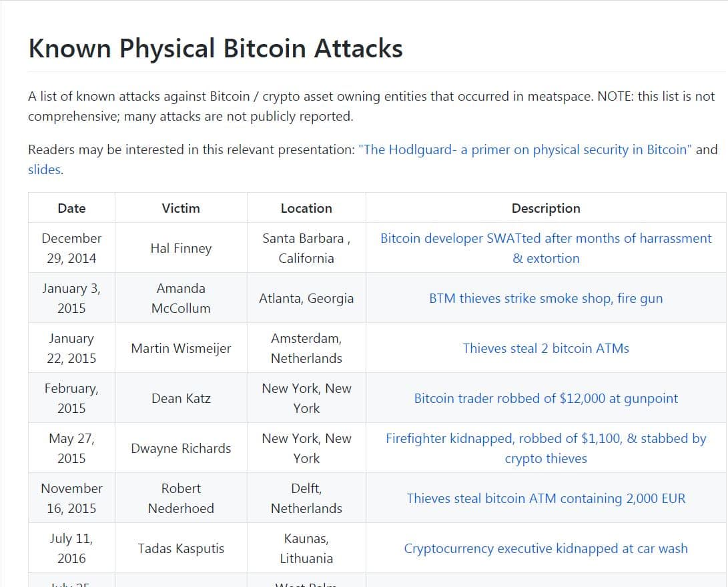Viewport: 728px width, 587px height.
Task: Select the Amanda McCollum victim cell
Action: pyautogui.click(x=181, y=298)
